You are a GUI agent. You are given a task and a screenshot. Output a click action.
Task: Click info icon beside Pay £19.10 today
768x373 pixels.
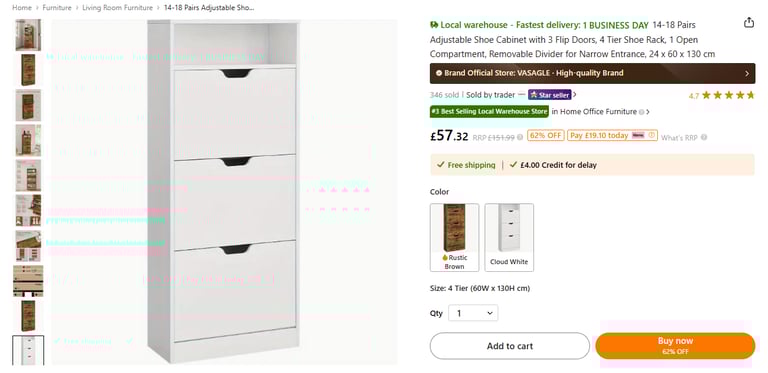(x=651, y=136)
